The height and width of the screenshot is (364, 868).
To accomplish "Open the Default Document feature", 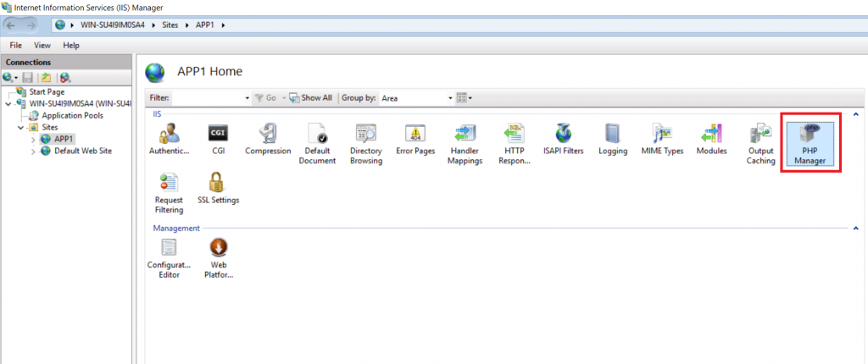I will [x=317, y=145].
